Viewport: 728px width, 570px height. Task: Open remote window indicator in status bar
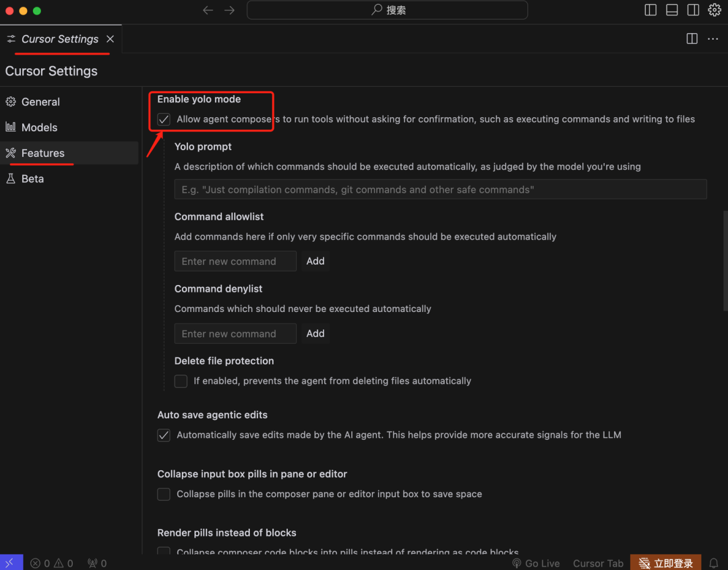pyautogui.click(x=11, y=563)
